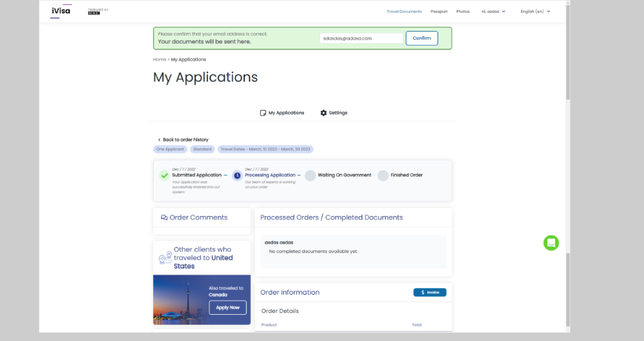Click the Order Comments heading
Viewport: 644px width, 341px height.
pos(199,217)
